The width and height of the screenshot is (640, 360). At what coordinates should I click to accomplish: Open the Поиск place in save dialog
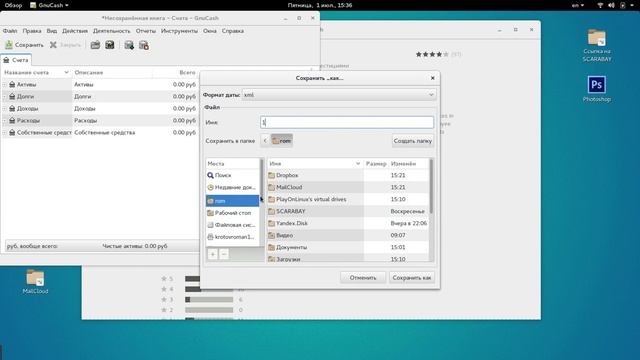[x=232, y=175]
